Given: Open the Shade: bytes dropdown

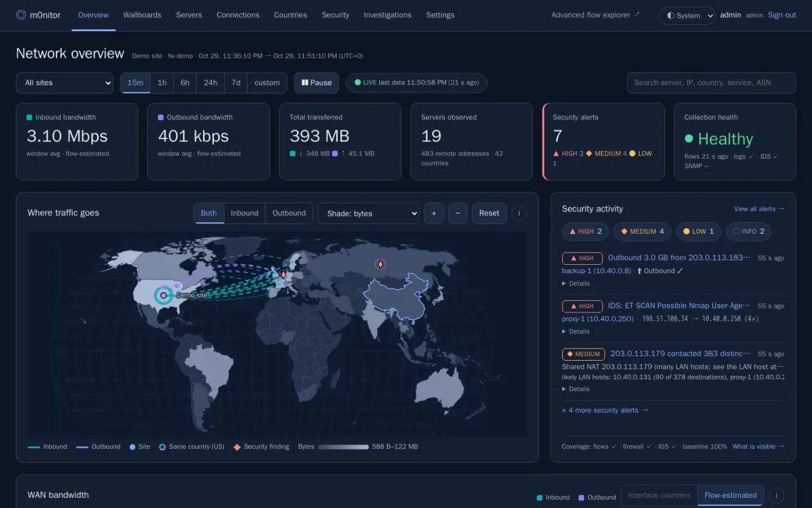Looking at the screenshot, I should [x=369, y=213].
